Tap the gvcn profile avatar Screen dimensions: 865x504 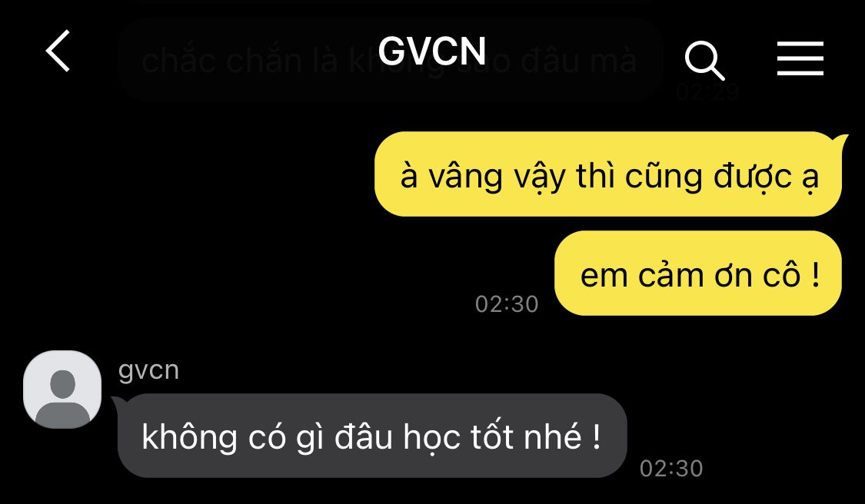pyautogui.click(x=62, y=390)
